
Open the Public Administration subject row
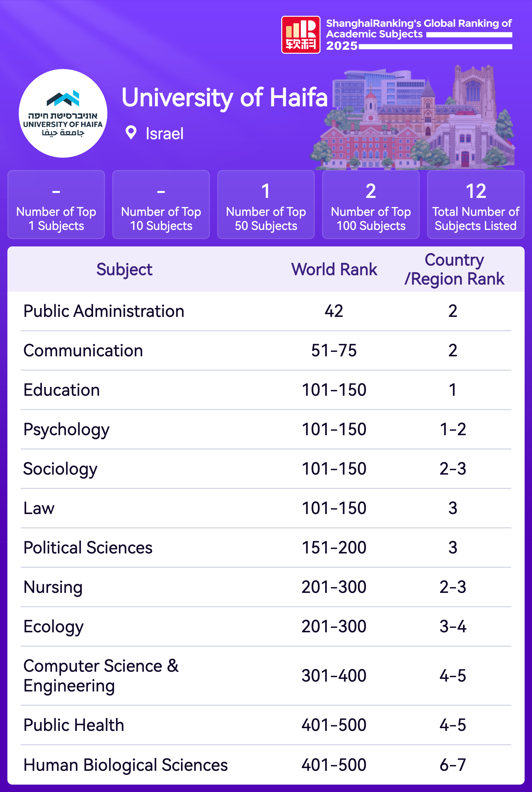[x=104, y=311]
